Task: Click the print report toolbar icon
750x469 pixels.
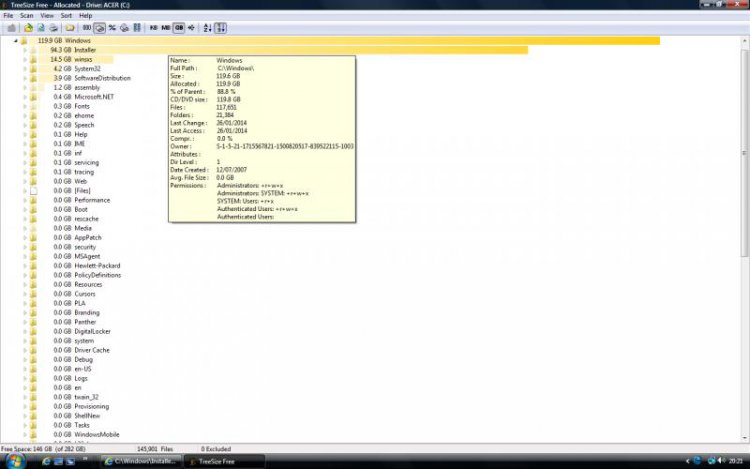Action: [x=54, y=28]
